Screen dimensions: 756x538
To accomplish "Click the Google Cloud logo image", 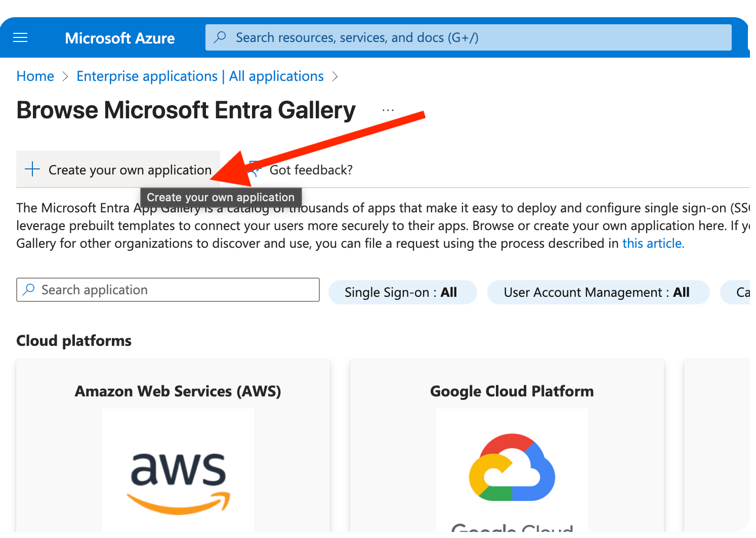I will [x=512, y=468].
